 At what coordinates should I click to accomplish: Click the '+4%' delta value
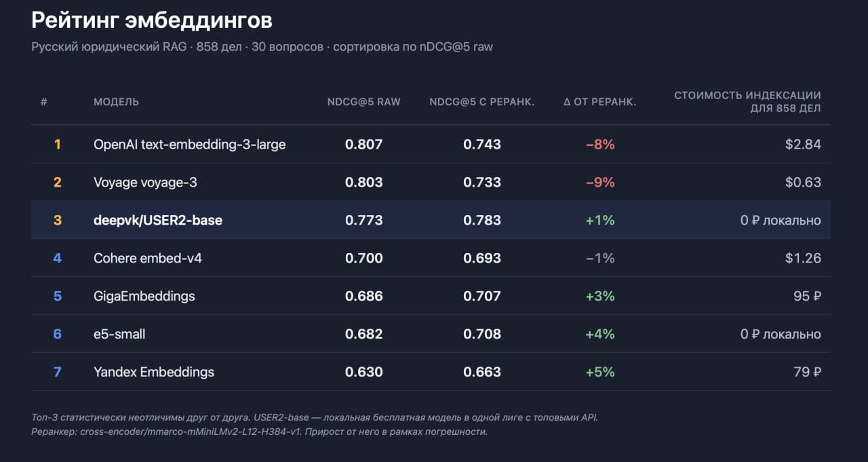pyautogui.click(x=600, y=334)
